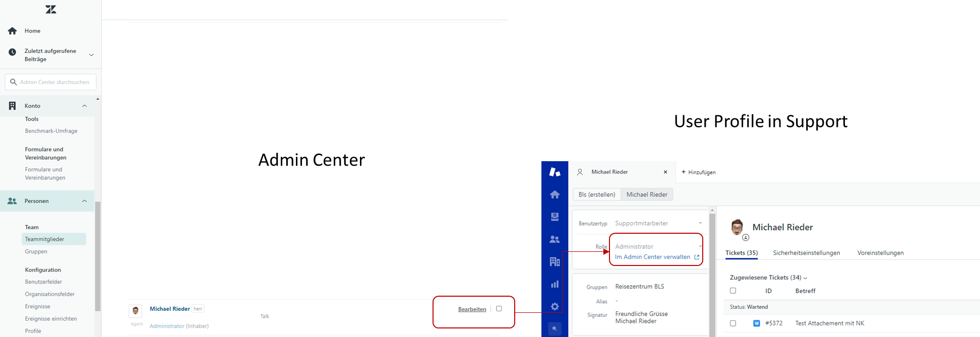
Task: Open the Views tray icon in sidebar
Action: [x=555, y=217]
